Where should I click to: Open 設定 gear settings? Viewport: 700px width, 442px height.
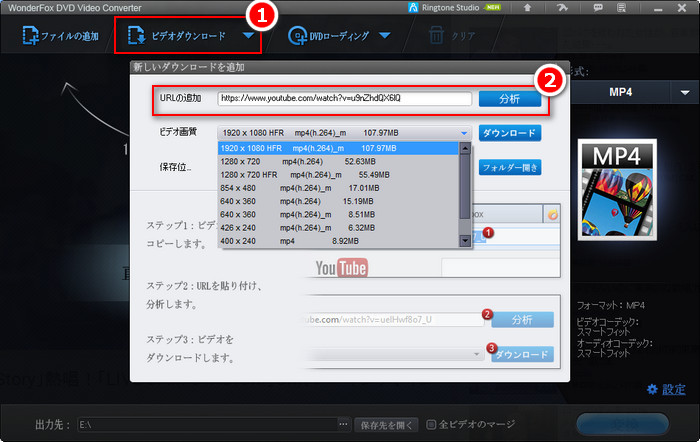667,389
